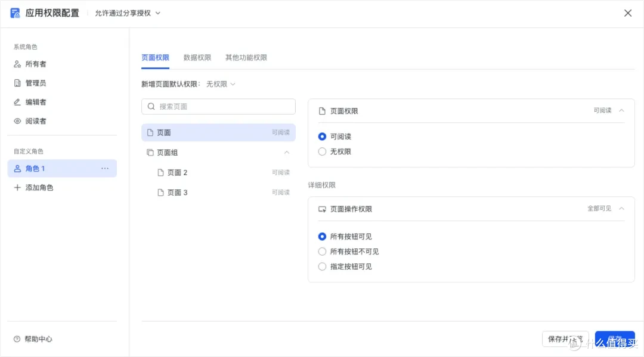Viewport: 644px width, 357px height.
Task: Select the 无权限 radio option
Action: (323, 152)
